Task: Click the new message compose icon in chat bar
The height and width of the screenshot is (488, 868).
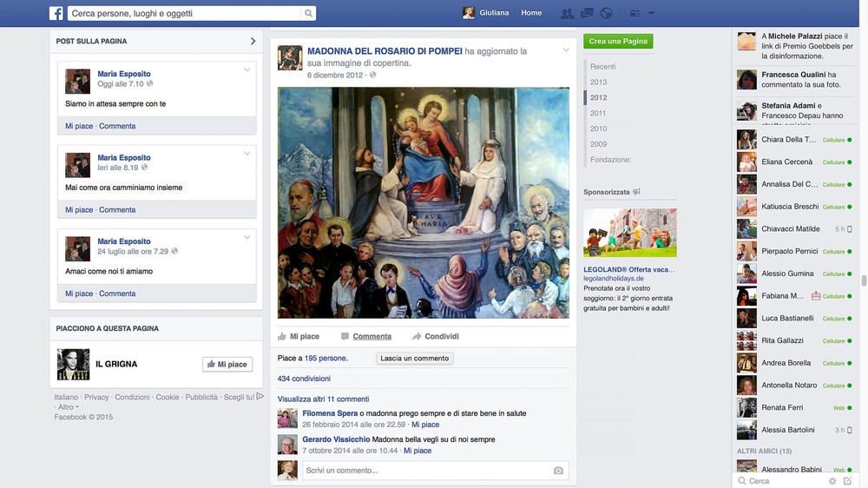Action: click(847, 481)
